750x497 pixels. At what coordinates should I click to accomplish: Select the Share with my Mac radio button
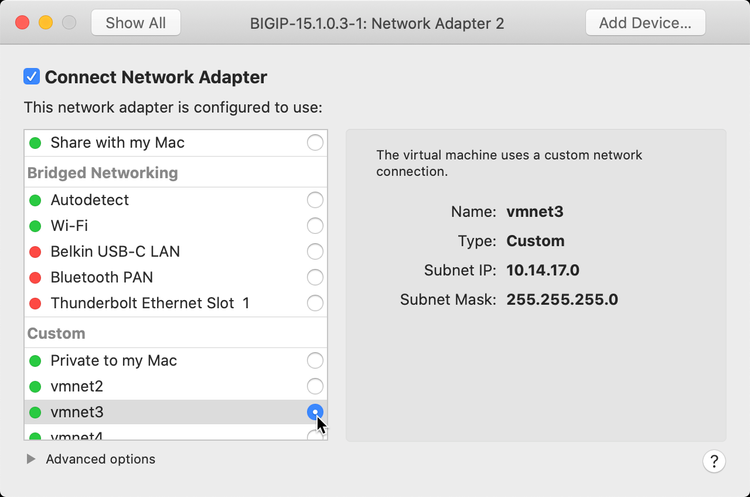tap(315, 143)
